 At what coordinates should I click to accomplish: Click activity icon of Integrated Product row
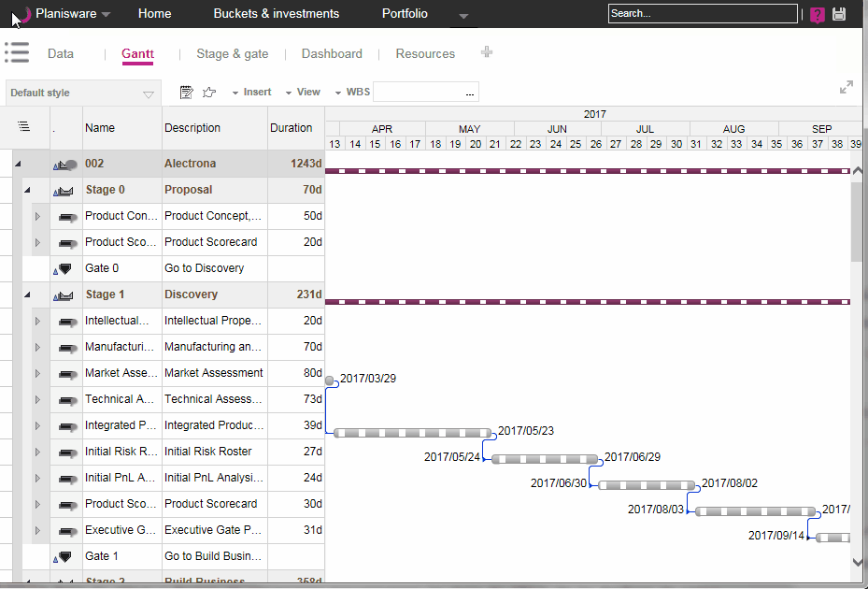click(67, 426)
